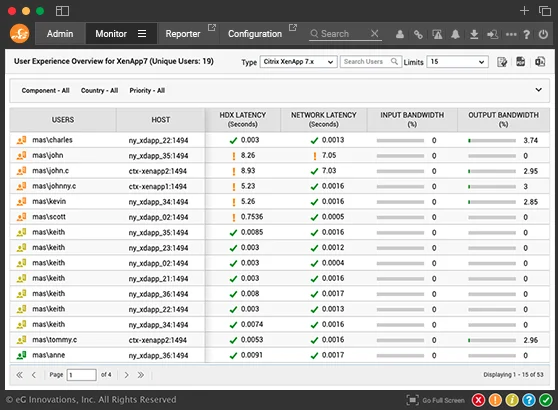Click the user icon beside mas\anne
This screenshot has height=410, width=558.
pyautogui.click(x=21, y=355)
